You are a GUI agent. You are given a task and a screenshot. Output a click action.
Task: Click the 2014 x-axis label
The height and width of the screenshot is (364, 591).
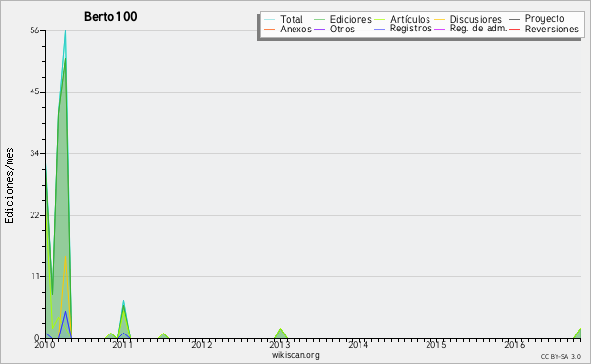click(x=358, y=344)
